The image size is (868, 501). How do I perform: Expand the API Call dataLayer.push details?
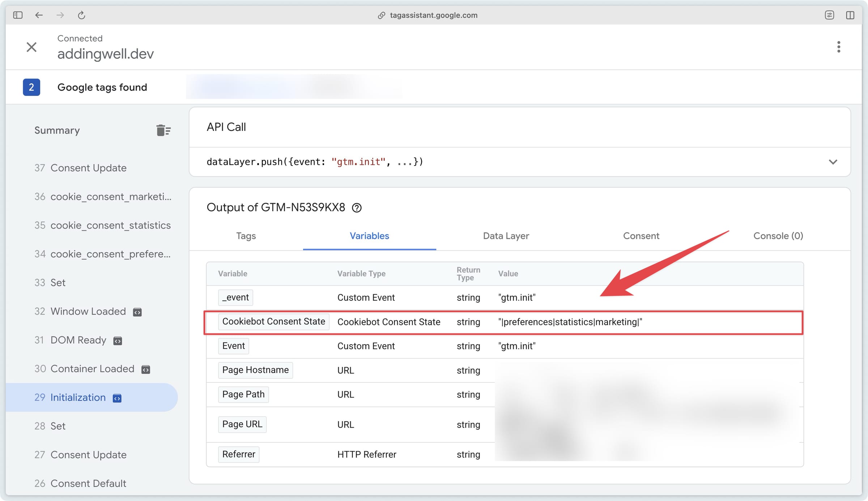(833, 162)
